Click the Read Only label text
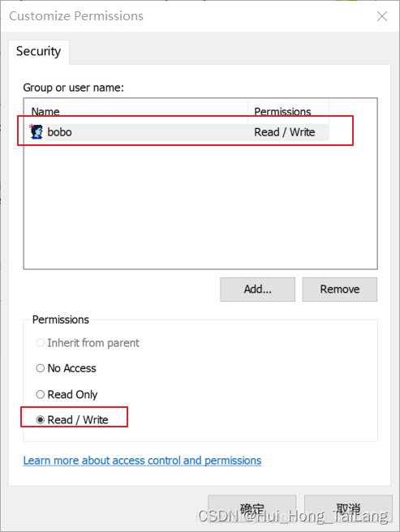This screenshot has height=532, width=400. [x=72, y=395]
